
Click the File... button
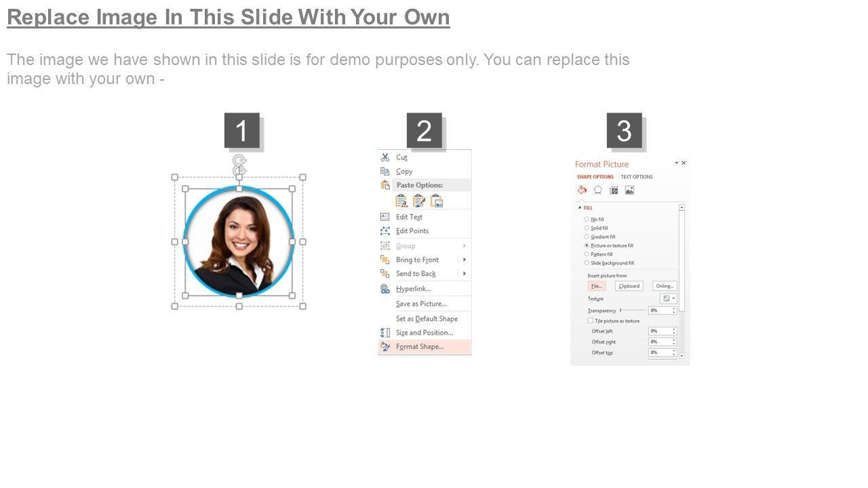point(597,286)
